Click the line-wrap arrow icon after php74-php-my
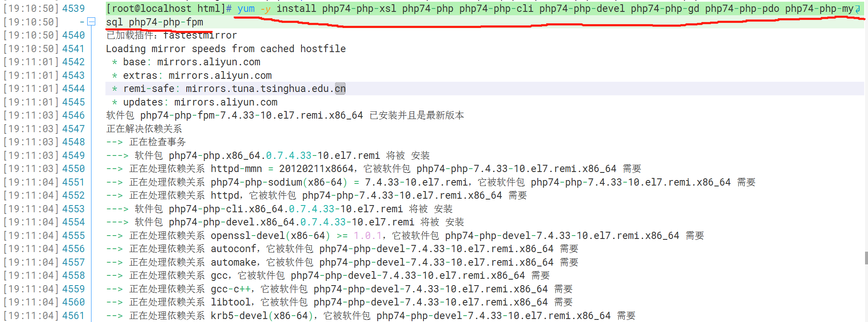868x322 pixels. point(857,9)
